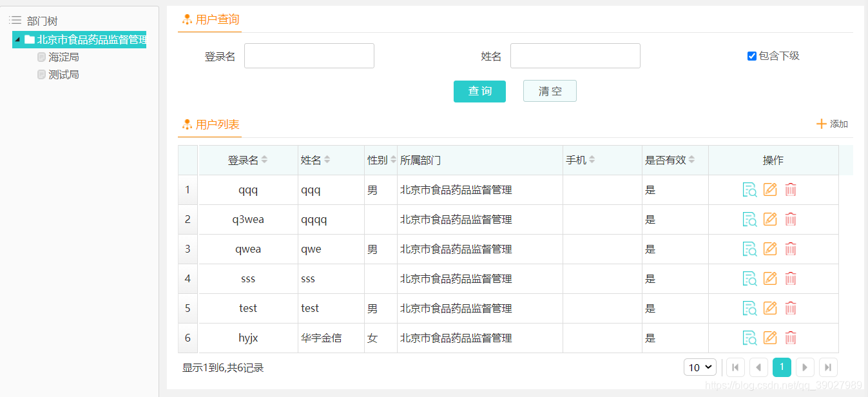Viewport: 868px width, 397px height.
Task: Sort table by 是否有效 column
Action: click(x=691, y=160)
